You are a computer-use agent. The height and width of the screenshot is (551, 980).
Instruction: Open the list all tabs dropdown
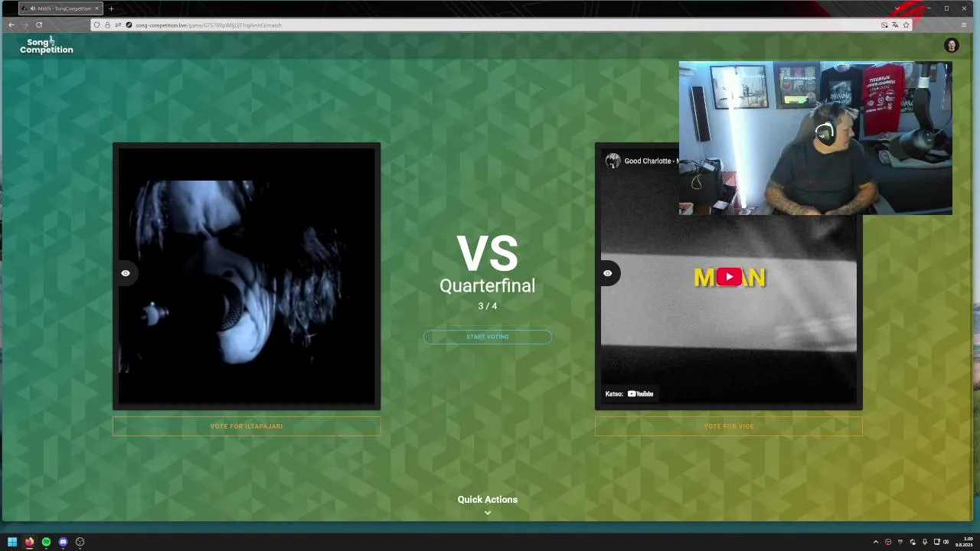pyautogui.click(x=897, y=8)
